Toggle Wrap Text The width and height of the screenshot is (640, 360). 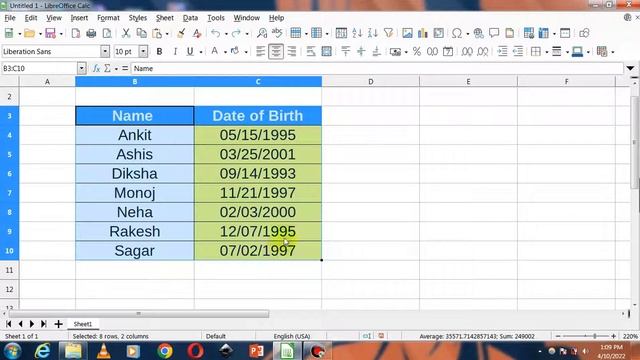311,51
